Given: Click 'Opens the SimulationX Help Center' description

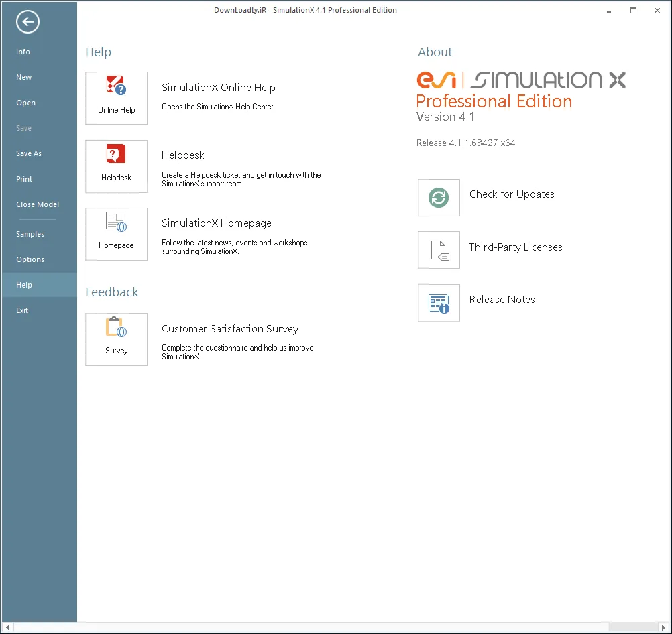Looking at the screenshot, I should click(217, 107).
